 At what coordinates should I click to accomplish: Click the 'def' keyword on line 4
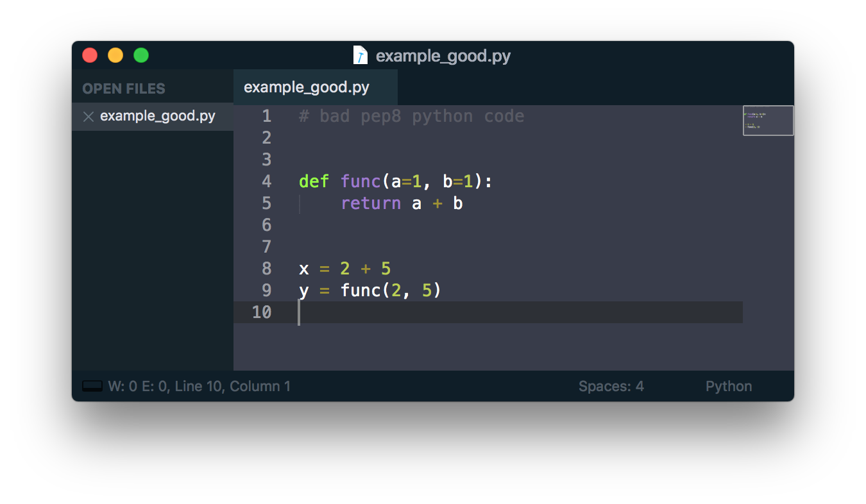point(314,181)
